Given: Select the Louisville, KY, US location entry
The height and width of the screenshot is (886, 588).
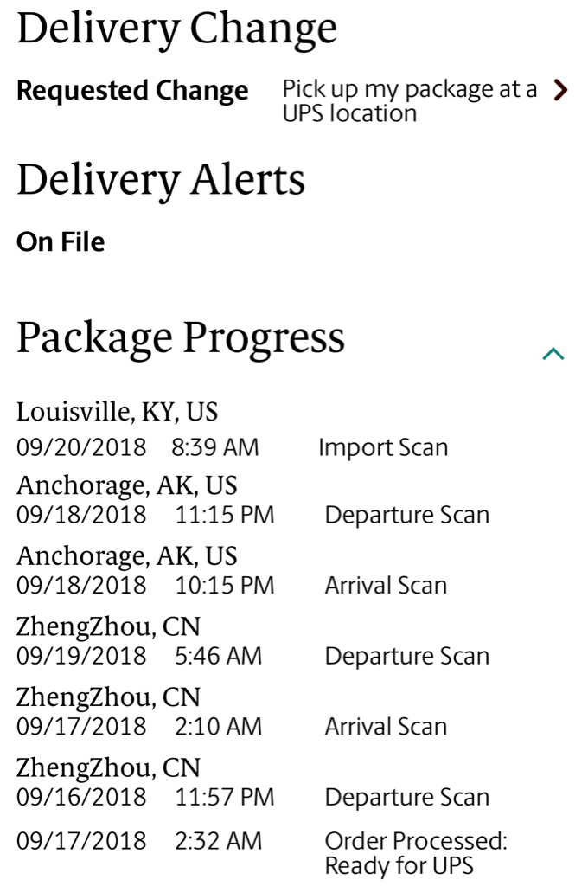Looking at the screenshot, I should coord(117,412).
